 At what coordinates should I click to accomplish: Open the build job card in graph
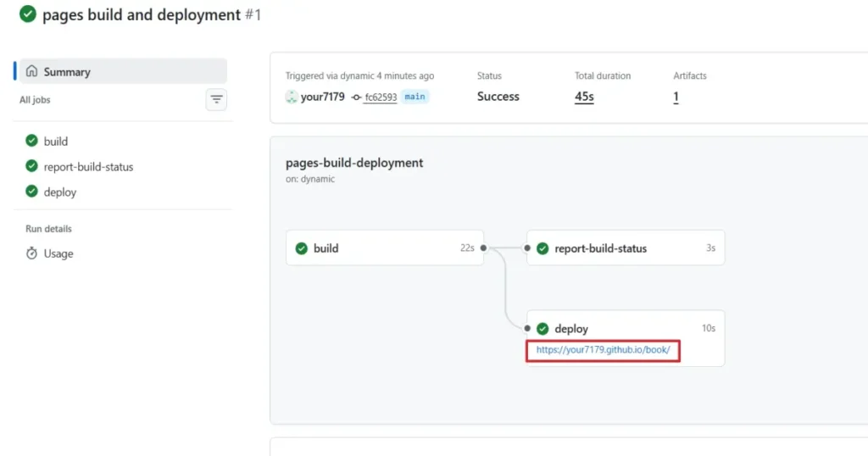pyautogui.click(x=385, y=248)
